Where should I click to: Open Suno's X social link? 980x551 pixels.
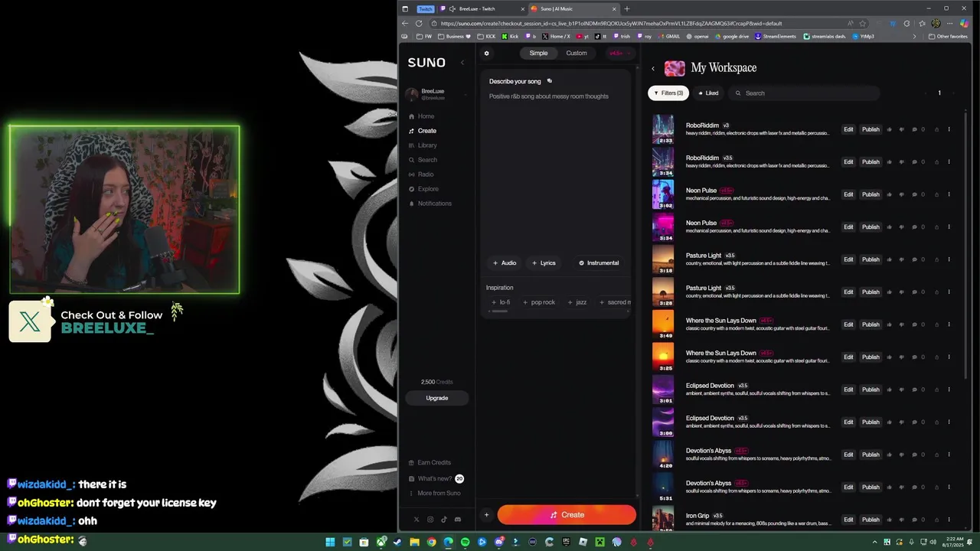pyautogui.click(x=416, y=520)
